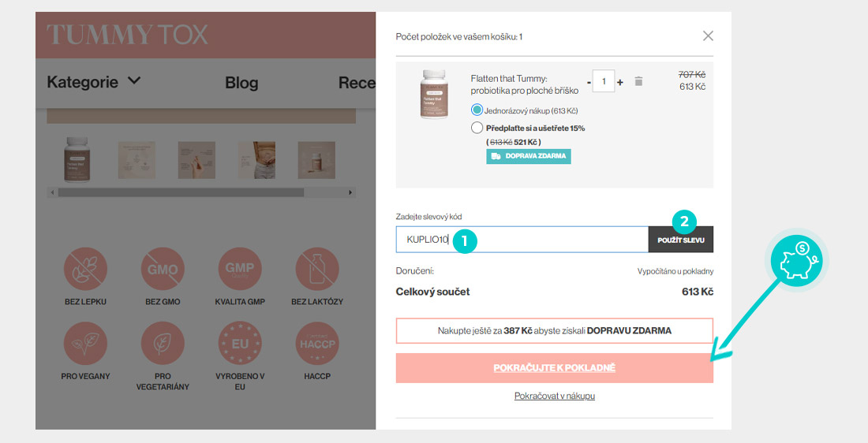Viewport: 868px width, 443px height.
Task: Click the gallery horizontal scrollbar thumb
Action: pos(181,192)
